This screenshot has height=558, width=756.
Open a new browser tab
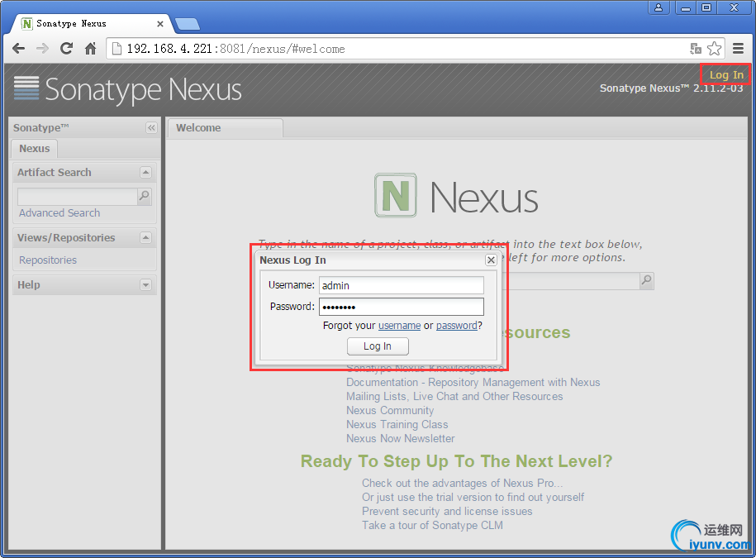pos(187,24)
